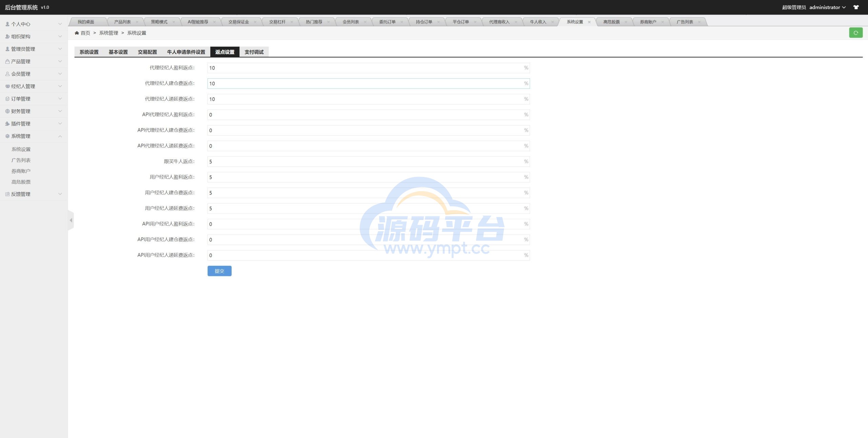
Task: Collapse 系统管理 chevron
Action: point(60,136)
